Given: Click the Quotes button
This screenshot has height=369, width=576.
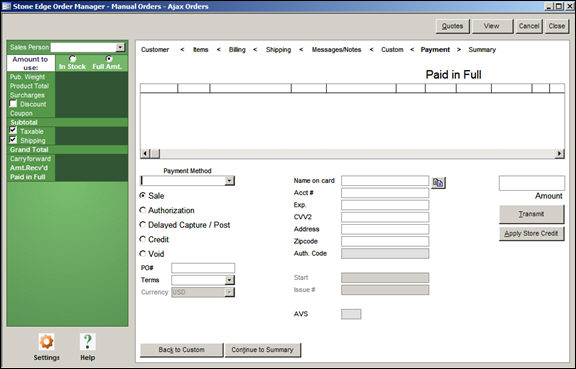Looking at the screenshot, I should coord(453,26).
